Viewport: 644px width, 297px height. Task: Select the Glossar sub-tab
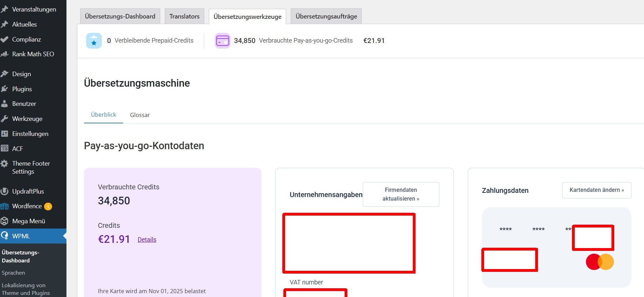[x=140, y=115]
